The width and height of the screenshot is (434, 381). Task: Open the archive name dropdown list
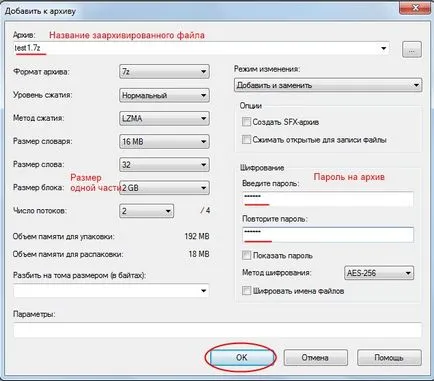click(384, 49)
